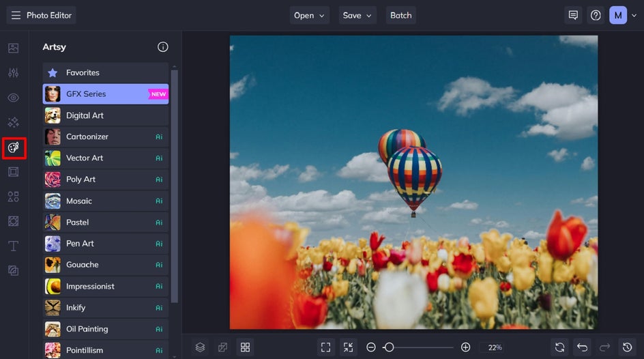Open the help question mark icon

click(x=596, y=15)
